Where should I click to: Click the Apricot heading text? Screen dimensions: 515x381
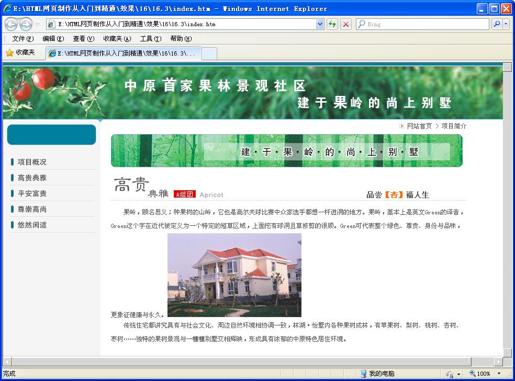(x=211, y=195)
